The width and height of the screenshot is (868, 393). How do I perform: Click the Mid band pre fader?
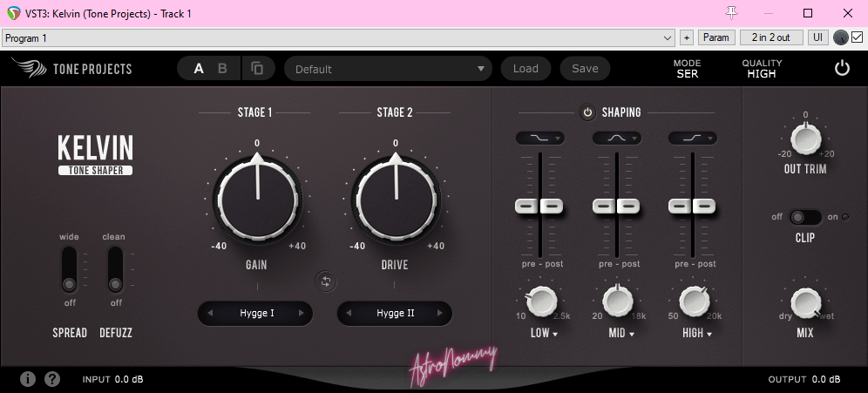tap(604, 207)
